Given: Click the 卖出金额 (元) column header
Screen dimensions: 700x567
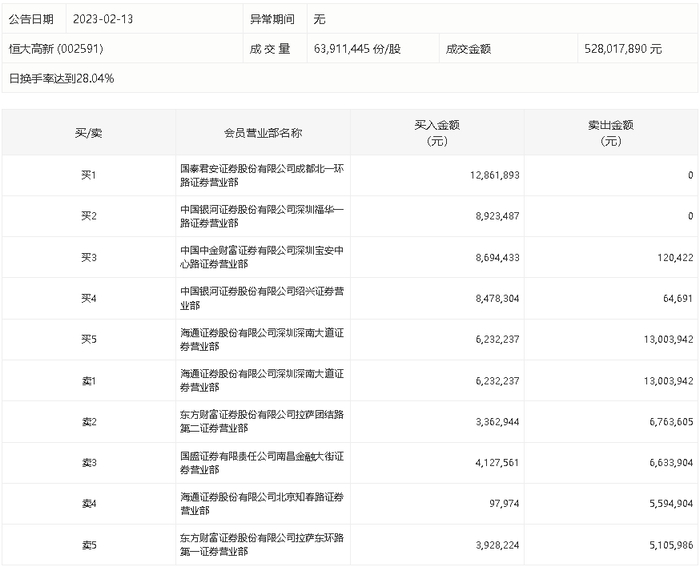Looking at the screenshot, I should click(x=611, y=133).
